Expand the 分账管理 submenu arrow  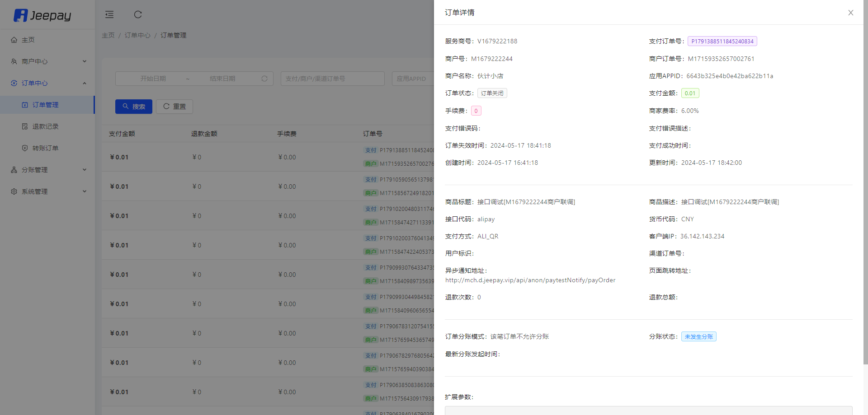[85, 170]
